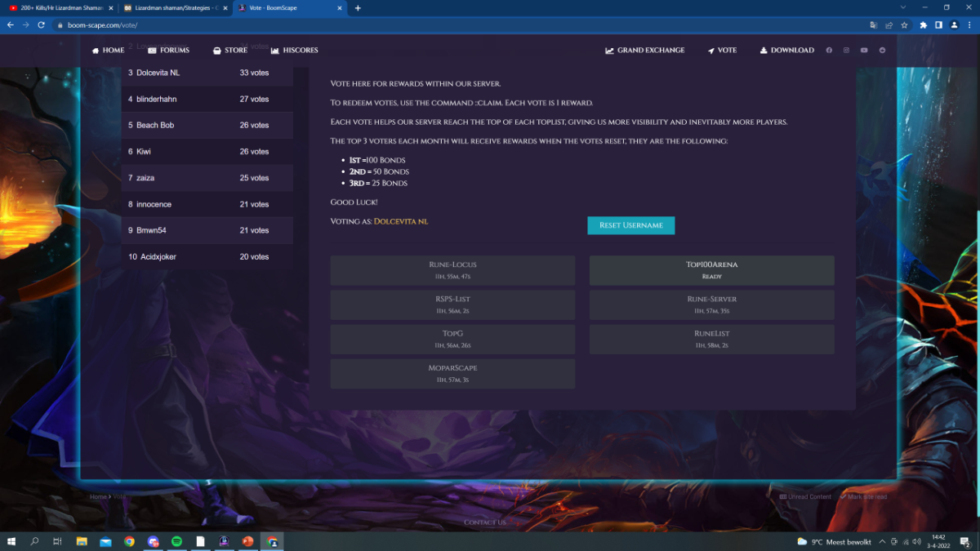Click the blinderhahn leaderboard row
The height and width of the screenshot is (551, 980).
tap(207, 99)
